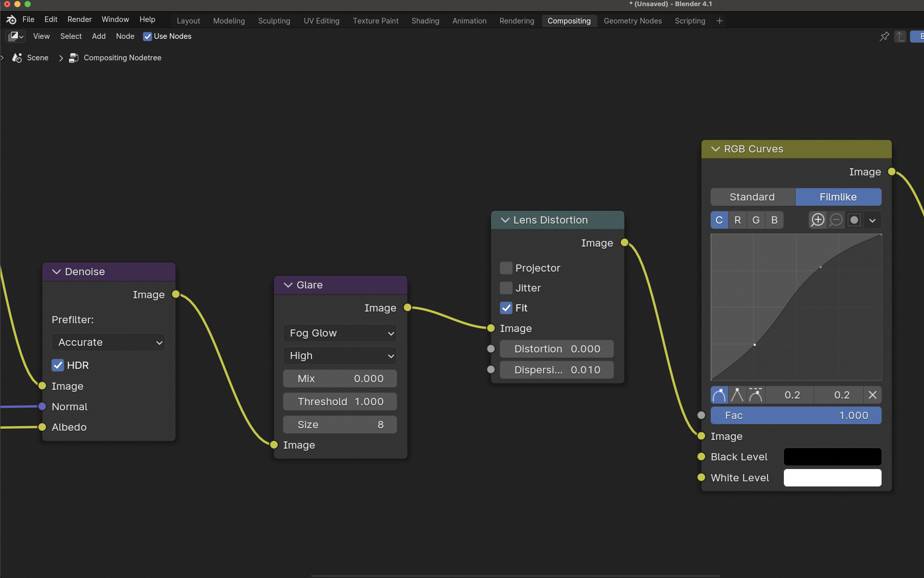
Task: Set curve handle to auto clamped
Action: pyautogui.click(x=755, y=395)
